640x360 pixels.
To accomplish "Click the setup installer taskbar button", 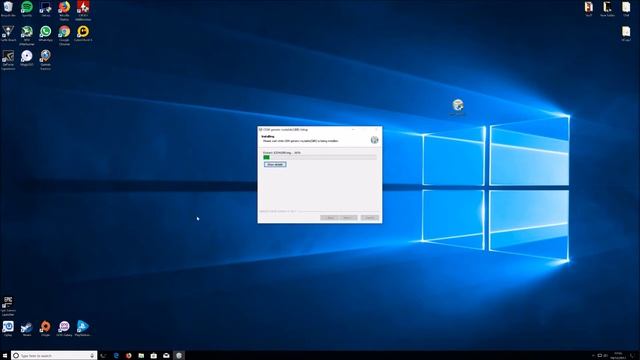I will [179, 356].
